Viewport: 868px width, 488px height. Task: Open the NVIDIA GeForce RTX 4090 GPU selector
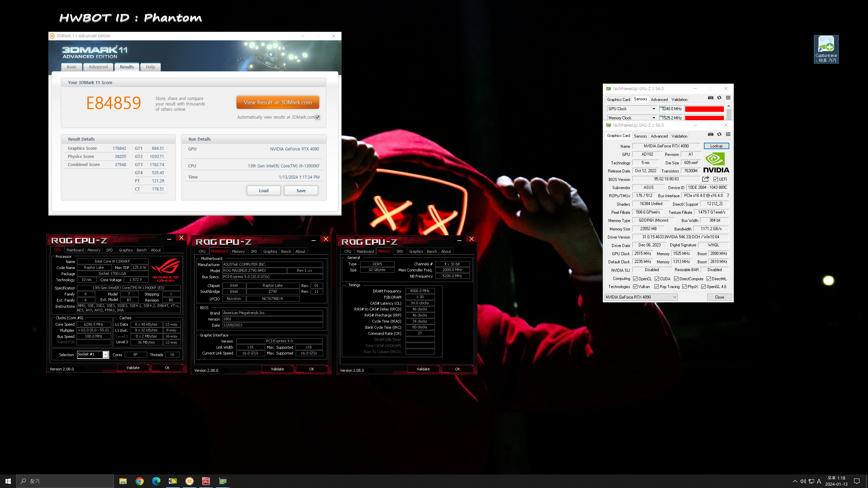(640, 297)
